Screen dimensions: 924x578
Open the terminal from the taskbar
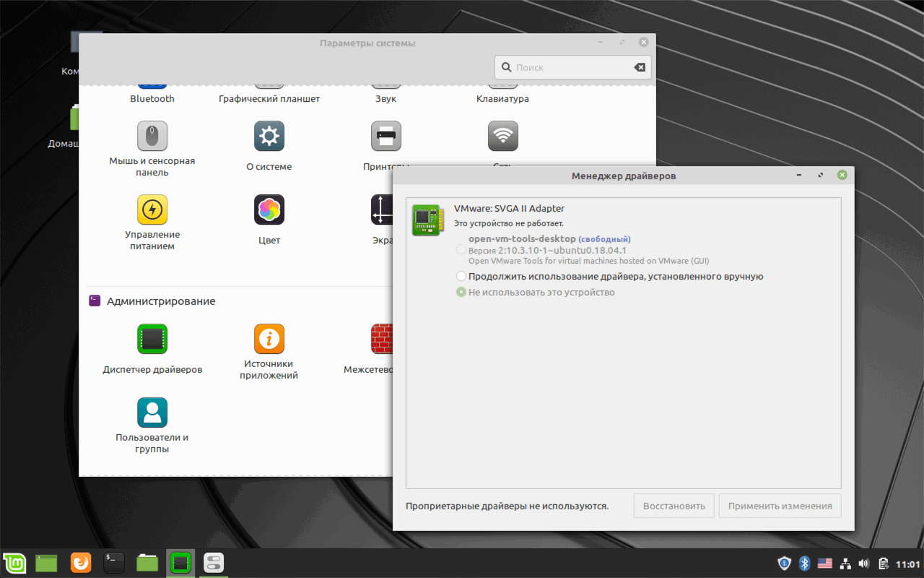(113, 563)
